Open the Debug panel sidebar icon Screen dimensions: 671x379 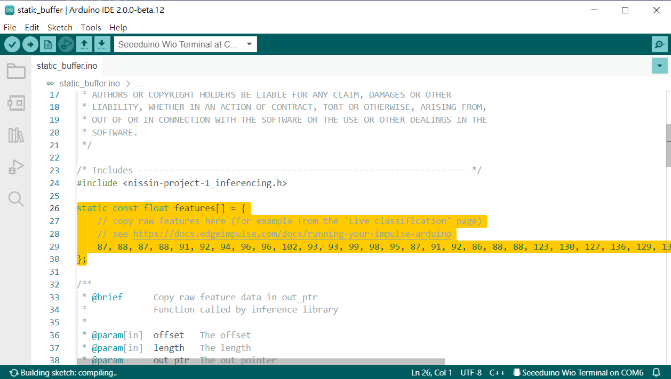pyautogui.click(x=16, y=167)
